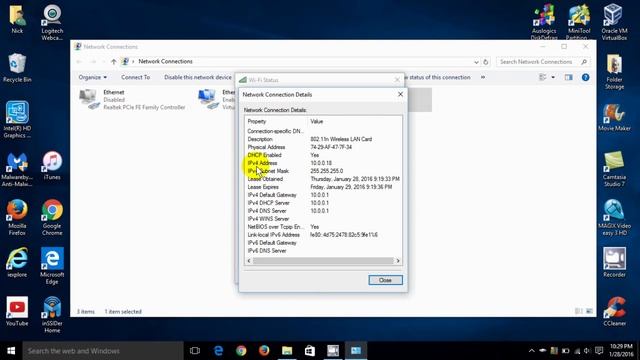Open volume control in system tray

pos(587,351)
